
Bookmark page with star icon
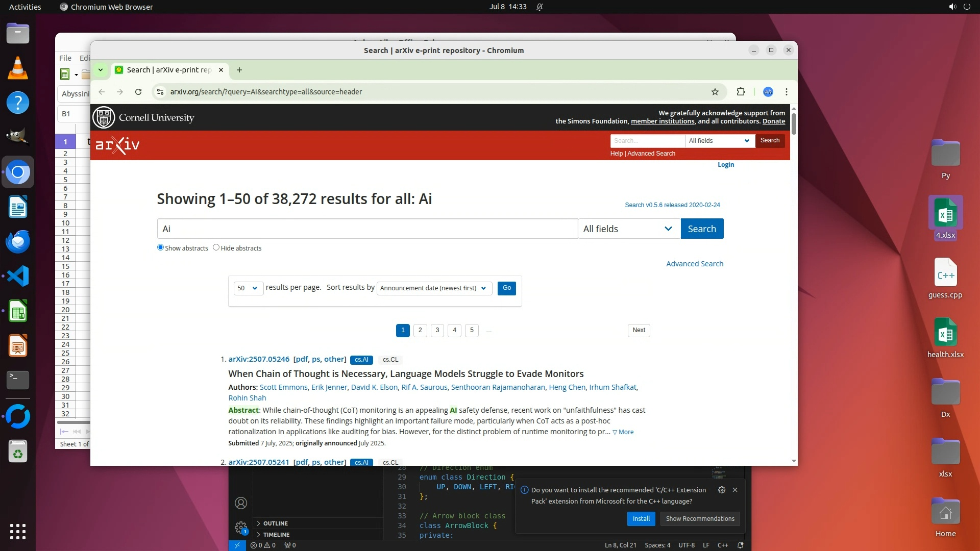(715, 92)
